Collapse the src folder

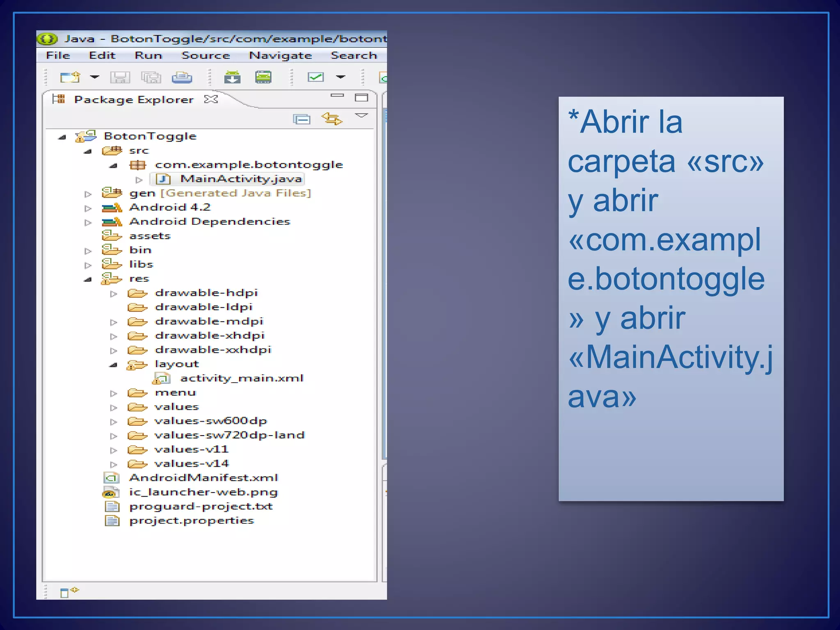point(87,151)
